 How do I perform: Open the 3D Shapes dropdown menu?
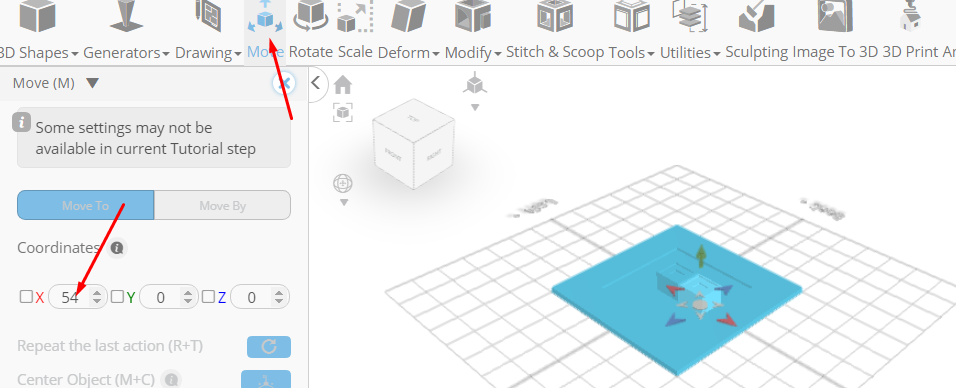[74, 54]
